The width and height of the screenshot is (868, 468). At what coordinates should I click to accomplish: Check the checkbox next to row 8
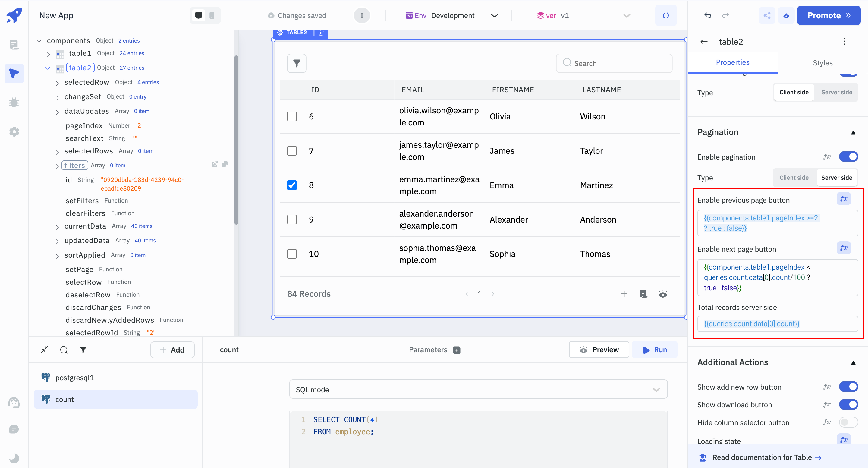point(291,185)
